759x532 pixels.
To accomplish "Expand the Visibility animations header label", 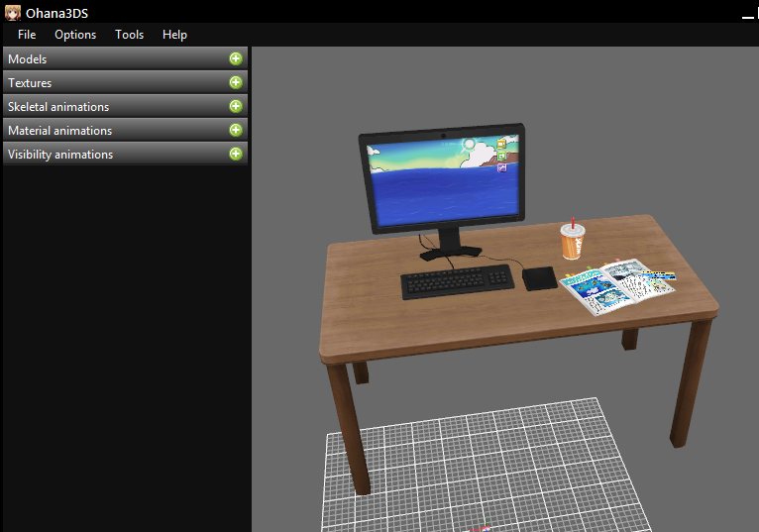I will [60, 155].
